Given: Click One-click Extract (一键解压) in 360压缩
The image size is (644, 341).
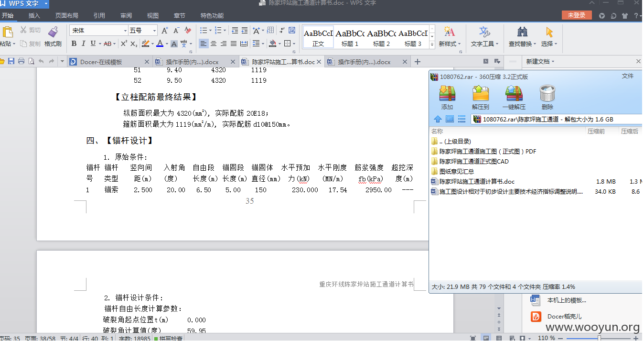Looking at the screenshot, I should tap(514, 98).
